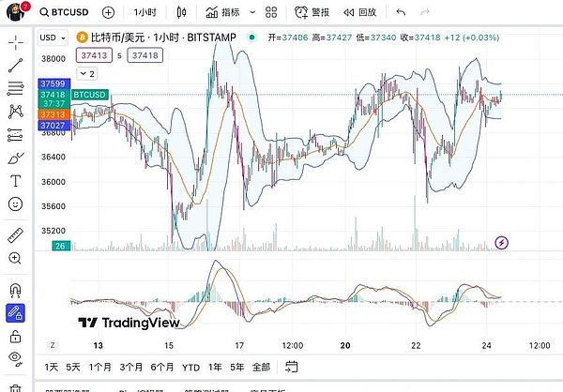Toggle magnet mode for drawings
Image resolution: width=563 pixels, height=392 pixels.
15,290
